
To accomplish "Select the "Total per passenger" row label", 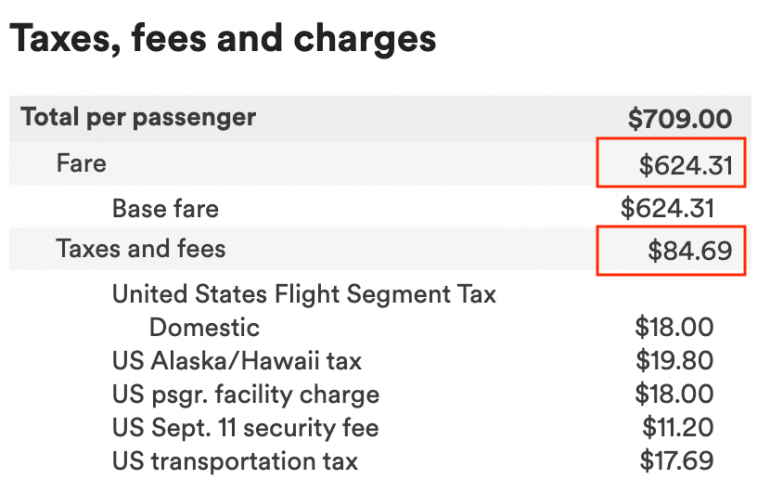I will click(138, 117).
